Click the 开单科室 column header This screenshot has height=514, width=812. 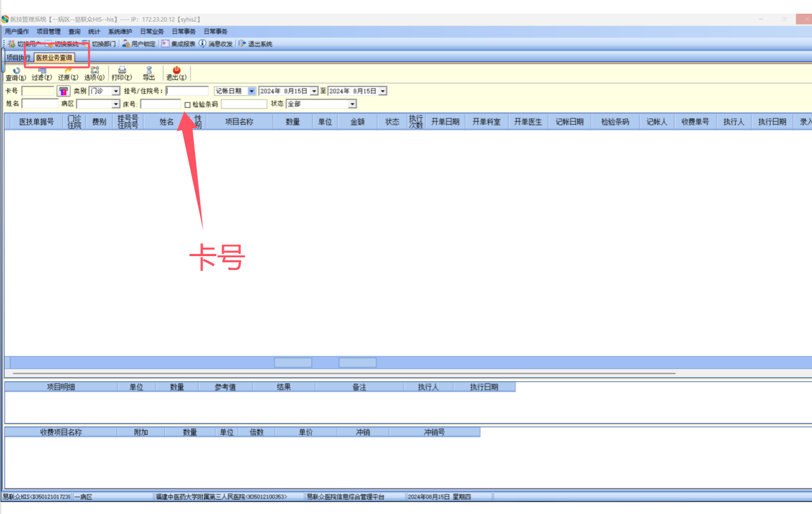click(x=487, y=122)
